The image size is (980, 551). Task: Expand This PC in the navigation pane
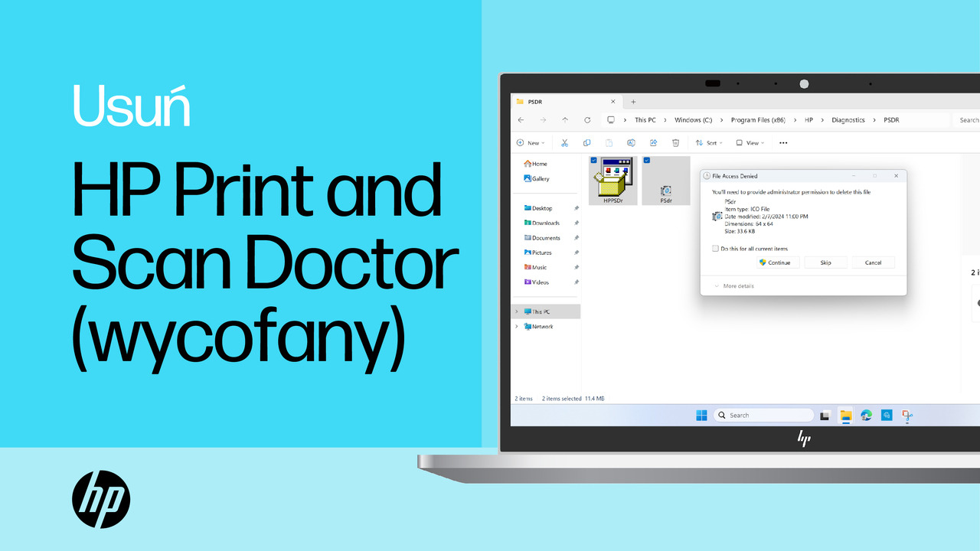[517, 311]
